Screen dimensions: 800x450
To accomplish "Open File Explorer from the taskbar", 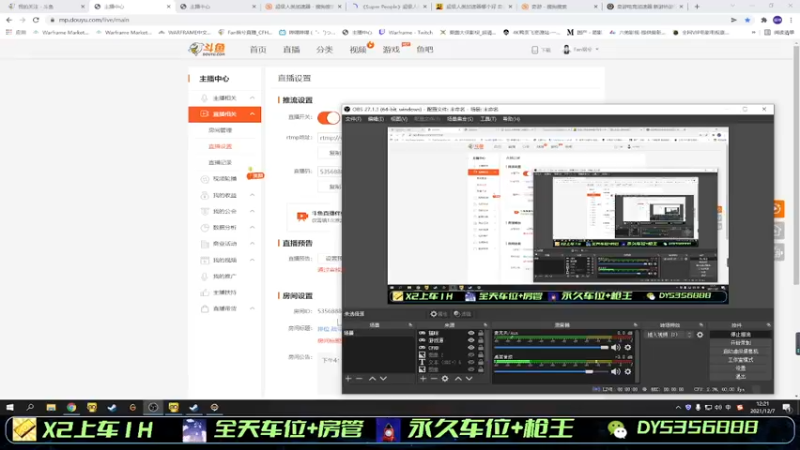I will [x=51, y=407].
